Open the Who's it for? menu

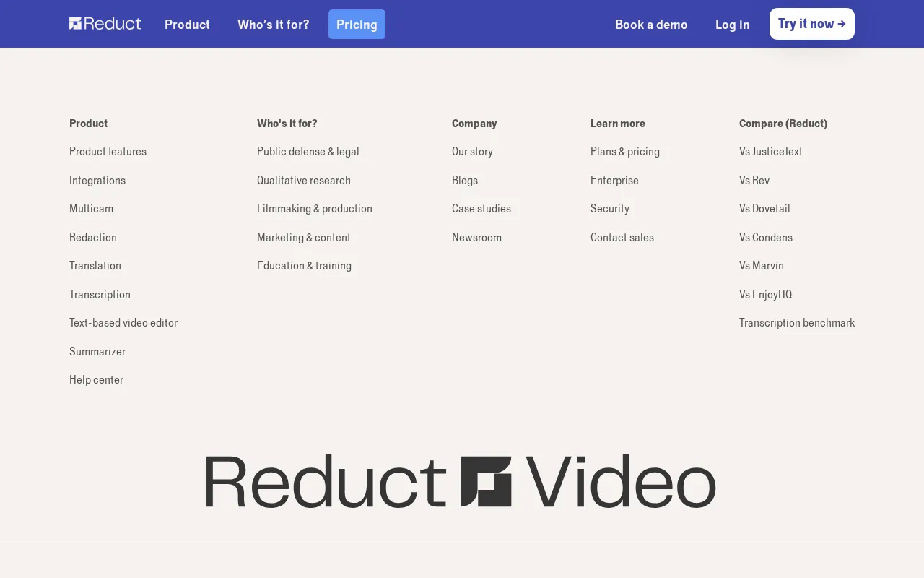tap(273, 25)
